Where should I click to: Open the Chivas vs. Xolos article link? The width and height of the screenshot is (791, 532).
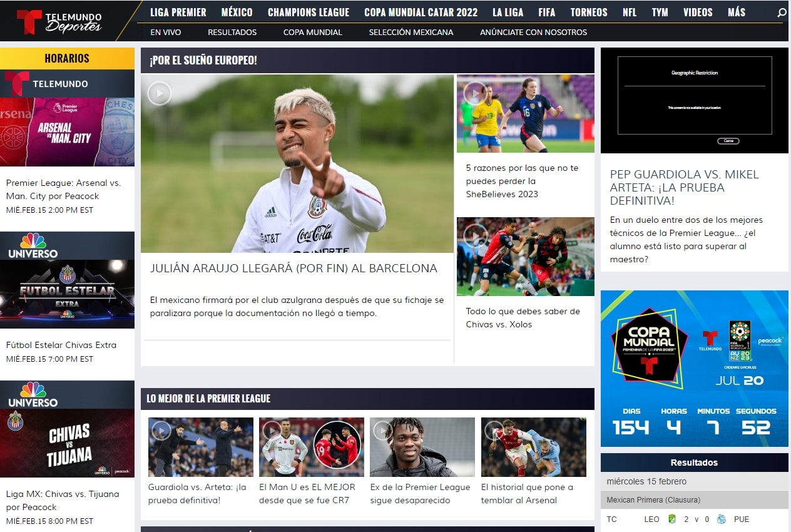[x=523, y=318]
